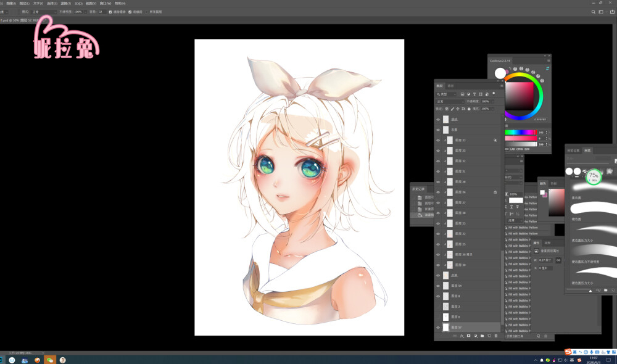Image resolution: width=617 pixels, height=364 pixels.
Task: Filter layers by shape layer icon
Action: (x=481, y=94)
